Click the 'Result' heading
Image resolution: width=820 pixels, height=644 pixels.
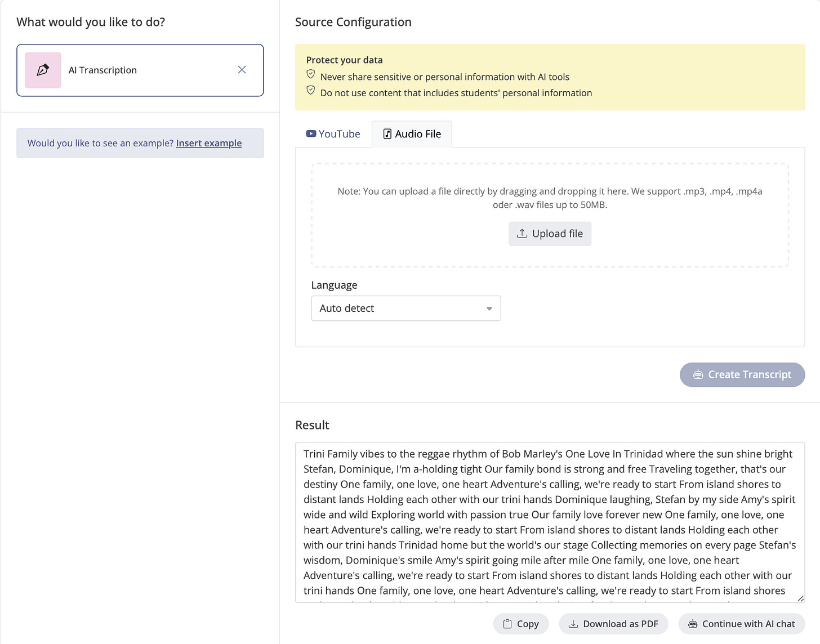[x=312, y=425]
